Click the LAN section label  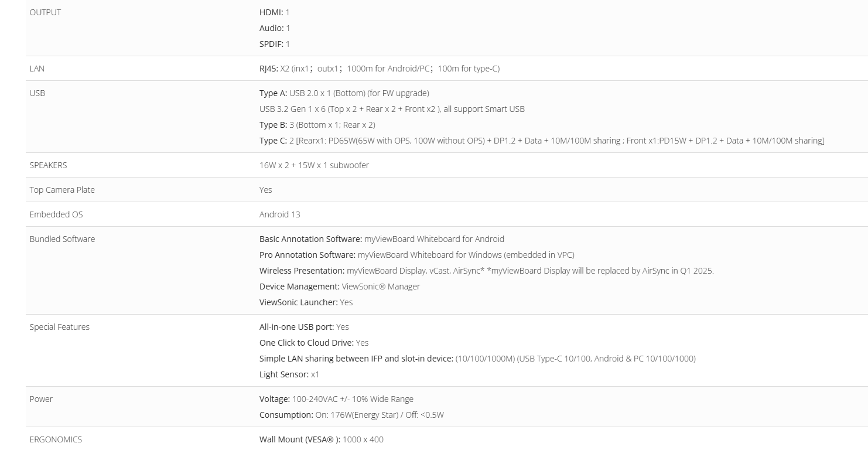[x=37, y=69]
